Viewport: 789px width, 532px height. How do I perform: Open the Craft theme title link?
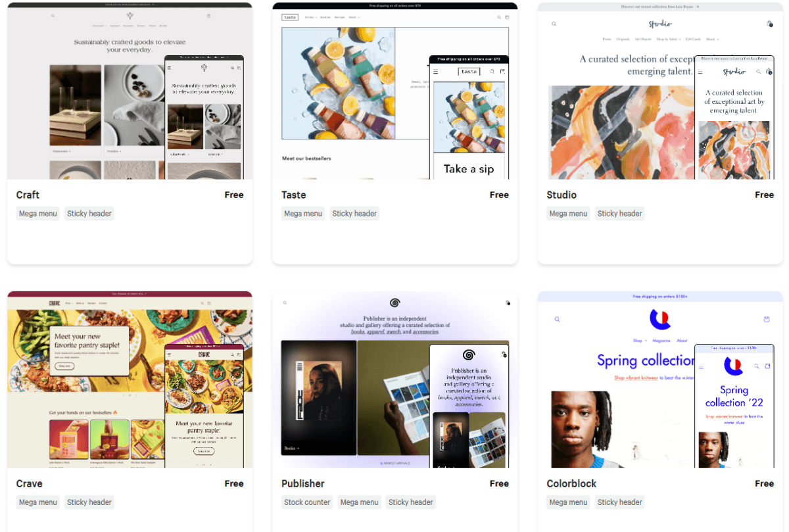click(28, 195)
